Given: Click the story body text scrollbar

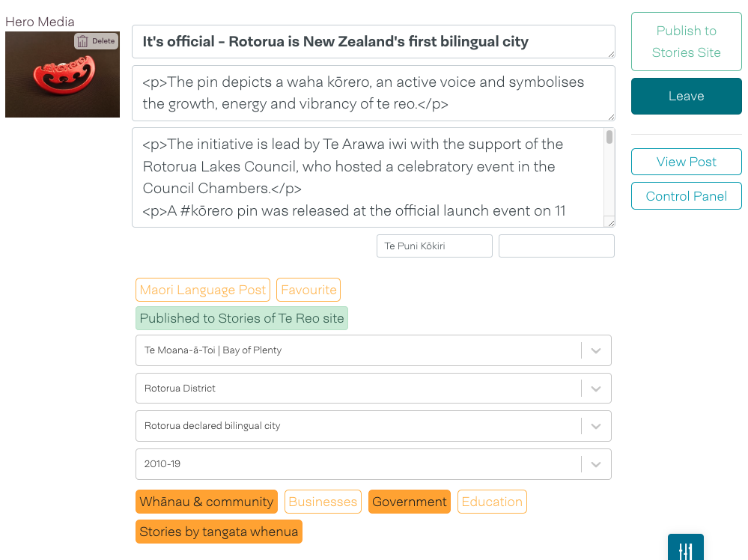Looking at the screenshot, I should click(609, 176).
